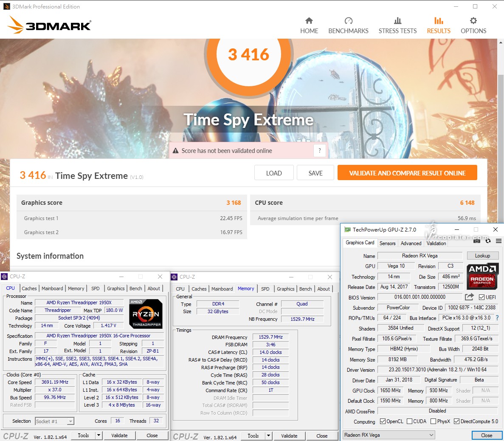
Task: Switch to Sensors tab in GPU-Z
Action: coord(387,243)
